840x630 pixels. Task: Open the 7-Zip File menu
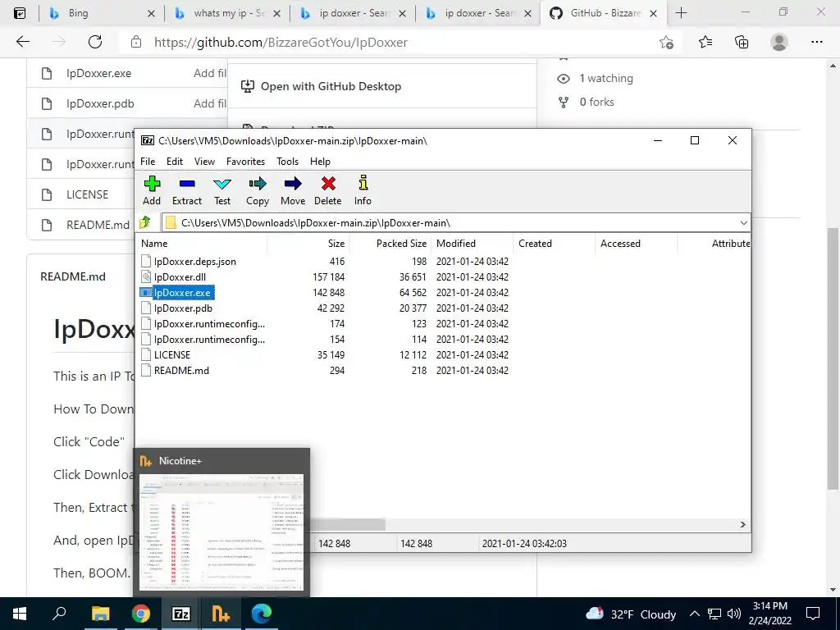coord(148,162)
